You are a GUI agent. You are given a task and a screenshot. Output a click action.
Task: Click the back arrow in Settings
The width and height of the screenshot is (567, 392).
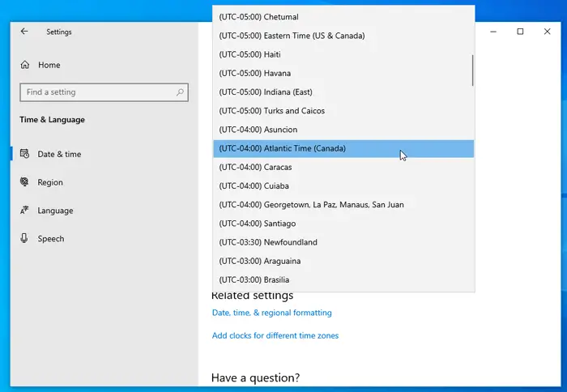[24, 32]
